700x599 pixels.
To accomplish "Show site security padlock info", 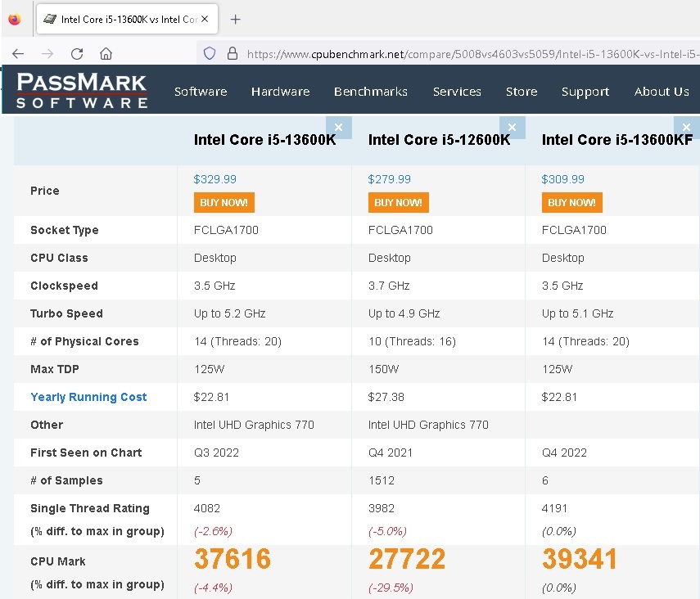I will click(233, 53).
